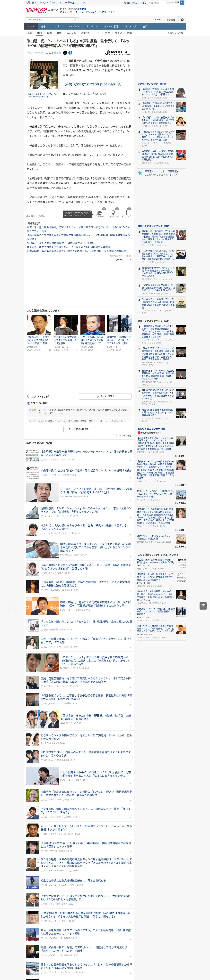This screenshot has height=980, width=210.
Task: Share article on Facebook icon
Action: click(70, 53)
